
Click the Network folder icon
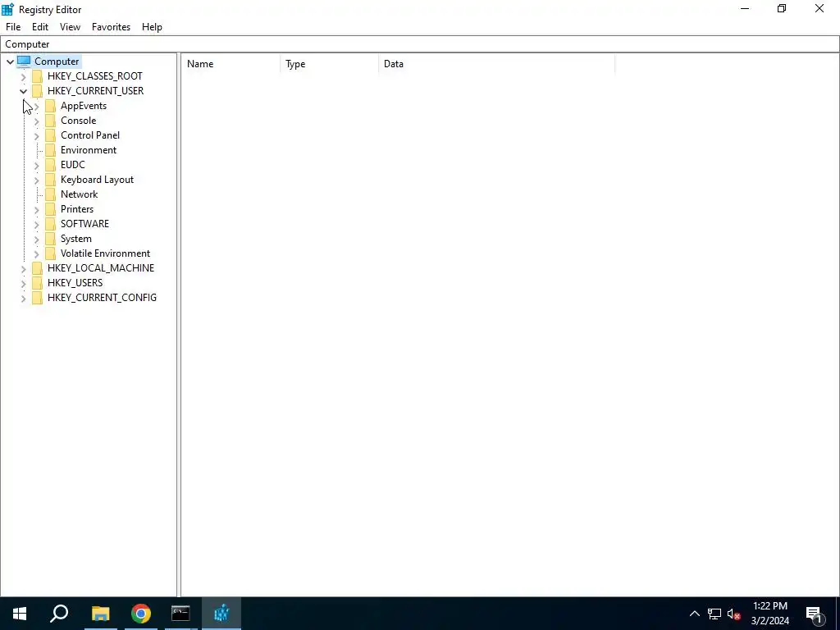pos(50,194)
